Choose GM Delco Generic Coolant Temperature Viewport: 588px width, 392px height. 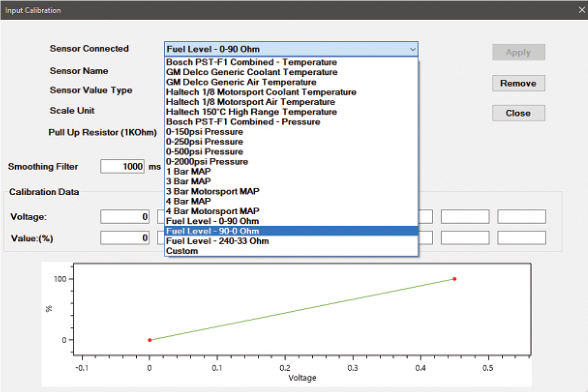(x=291, y=72)
